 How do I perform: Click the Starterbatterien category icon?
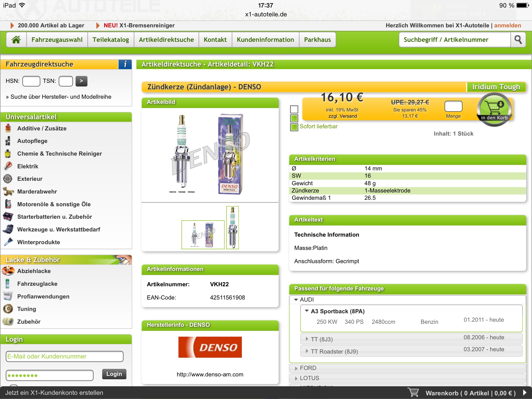pyautogui.click(x=8, y=217)
